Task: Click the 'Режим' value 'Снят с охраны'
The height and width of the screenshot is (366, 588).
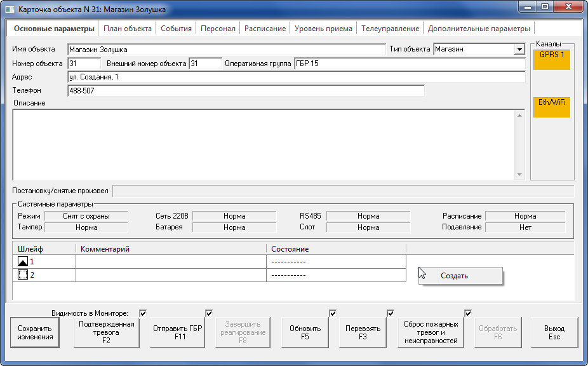Action: (x=86, y=216)
